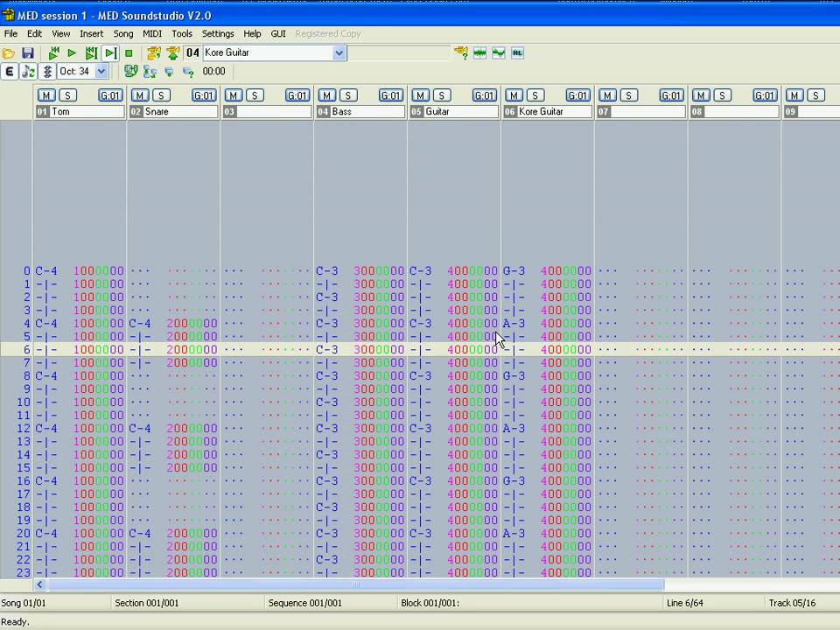The width and height of the screenshot is (840, 630).
Task: Open the View menu
Action: (60, 34)
